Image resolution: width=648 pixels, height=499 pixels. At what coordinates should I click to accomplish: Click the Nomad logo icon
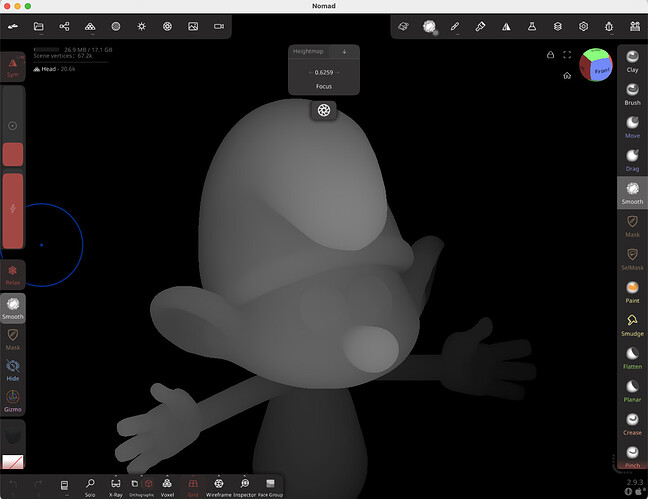[13, 26]
